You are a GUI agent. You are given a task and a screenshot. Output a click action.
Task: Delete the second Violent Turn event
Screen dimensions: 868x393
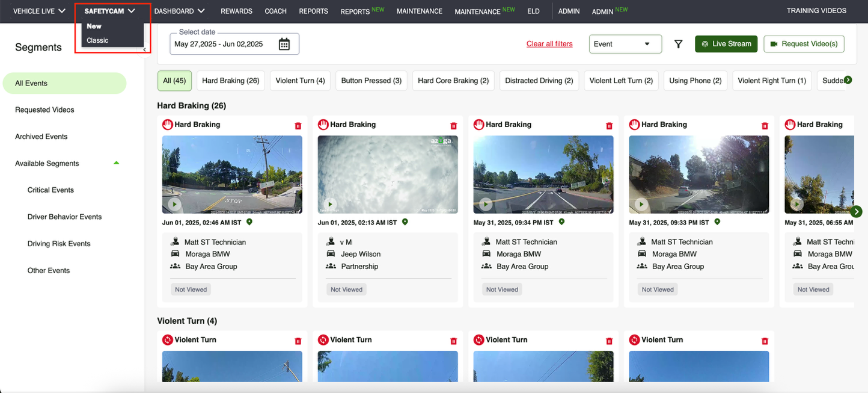[x=453, y=341]
